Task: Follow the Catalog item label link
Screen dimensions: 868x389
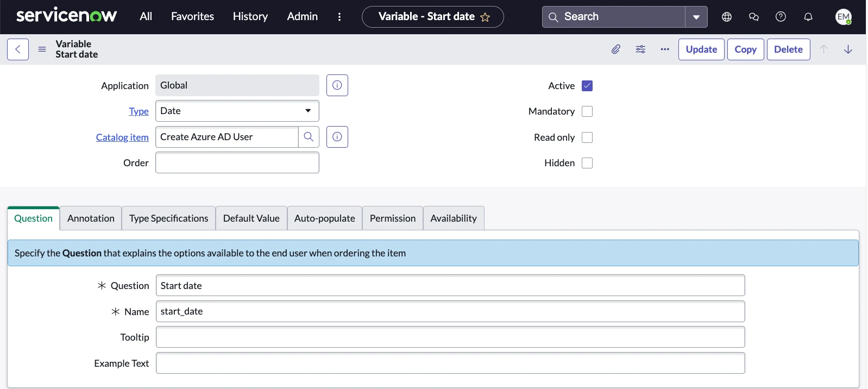Action: [122, 137]
